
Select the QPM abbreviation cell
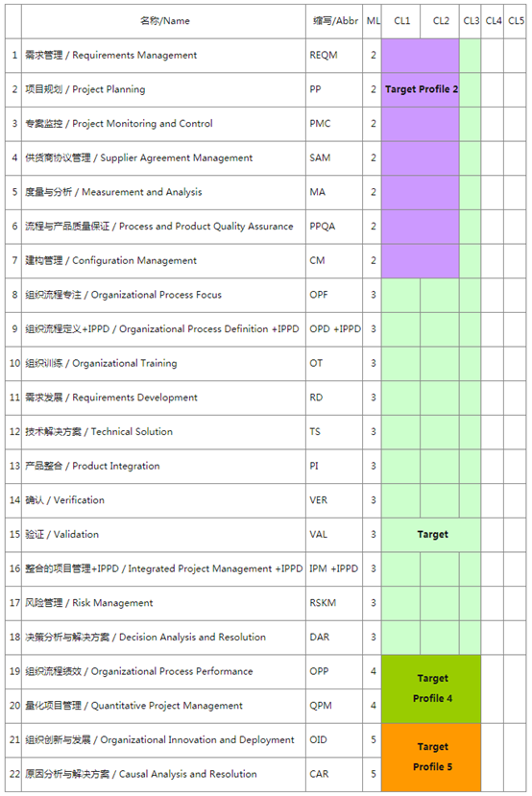(334, 706)
